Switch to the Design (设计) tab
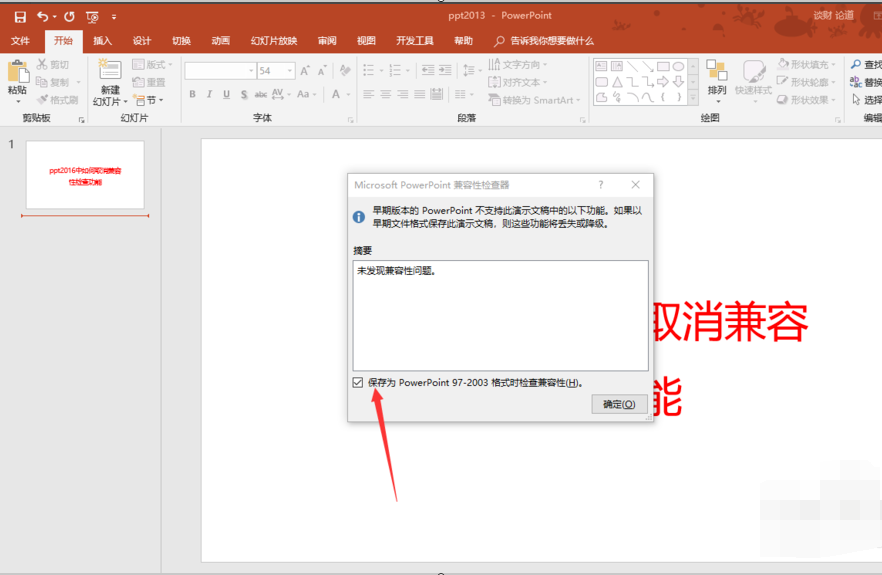 coord(142,41)
